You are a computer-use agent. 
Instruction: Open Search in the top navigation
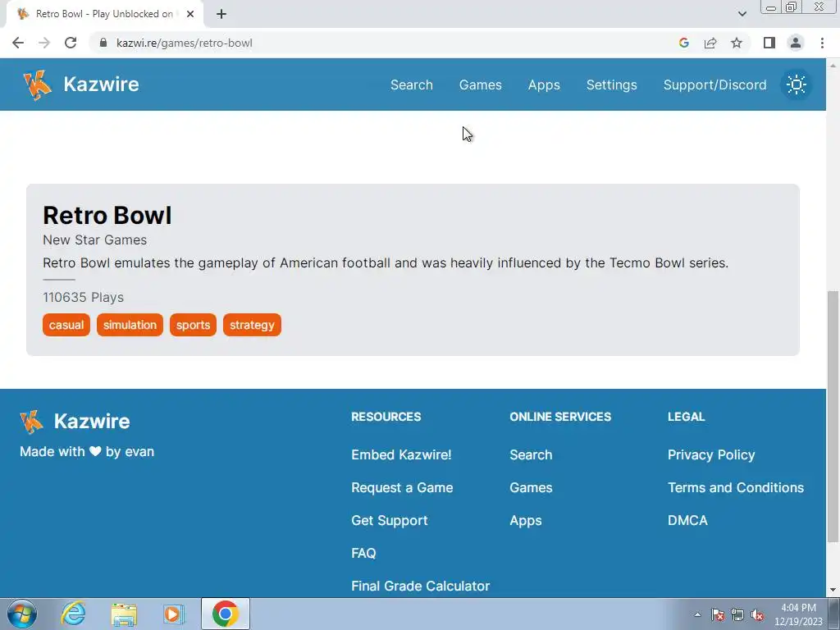[412, 84]
